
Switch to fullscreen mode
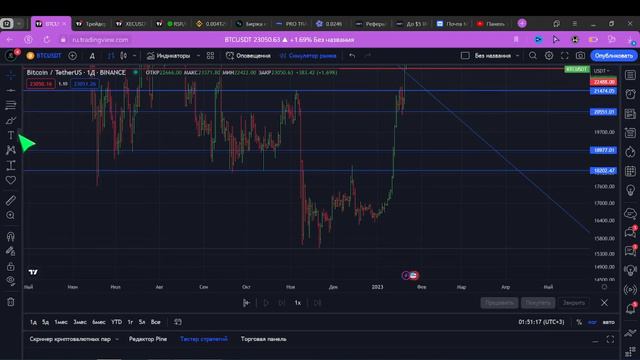[x=564, y=56]
